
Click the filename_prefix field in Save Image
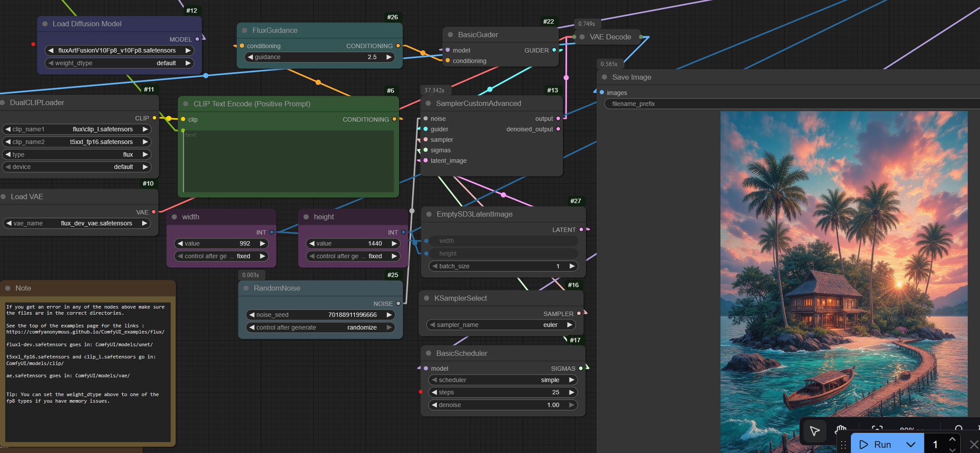point(791,104)
